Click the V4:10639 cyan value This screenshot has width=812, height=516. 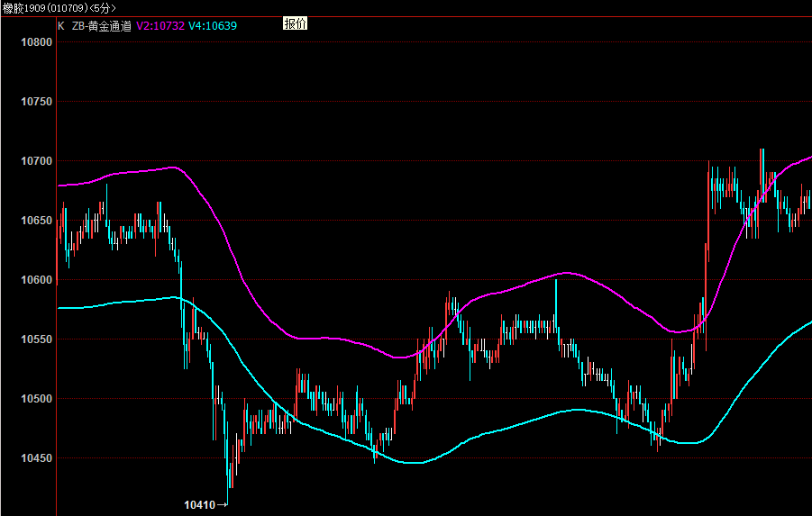click(213, 26)
